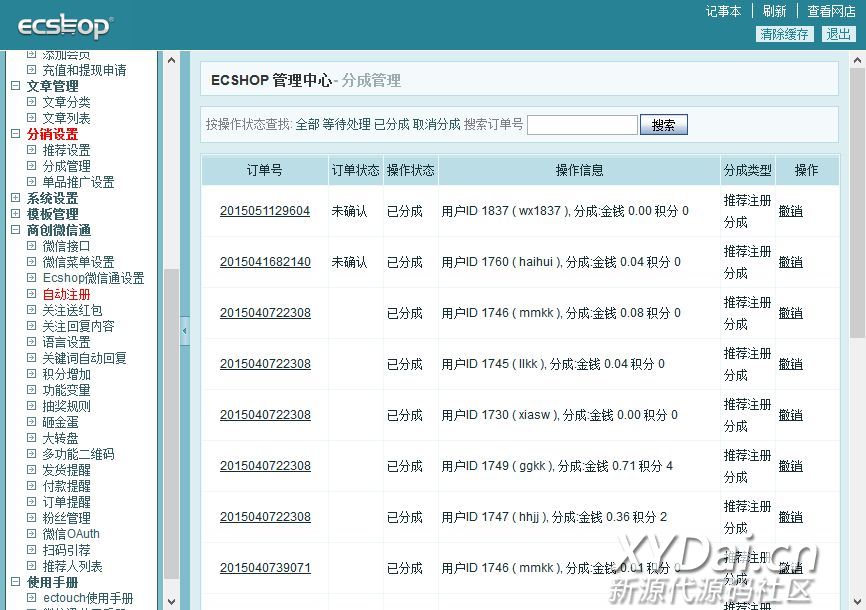866x610 pixels.
Task: Click the 多功能二维码 item icon
Action: click(31, 454)
